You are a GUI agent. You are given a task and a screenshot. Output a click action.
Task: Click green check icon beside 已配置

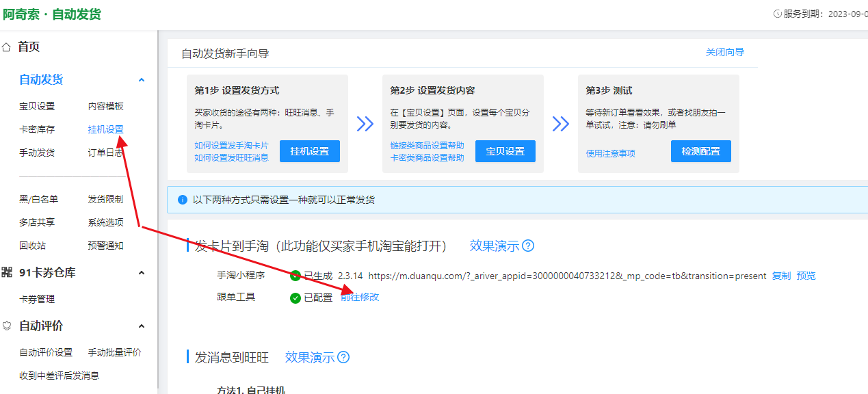click(x=295, y=298)
